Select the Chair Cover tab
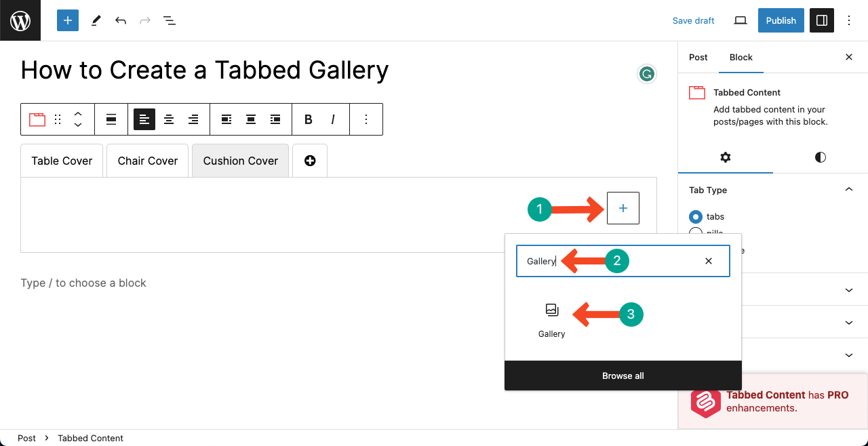The image size is (868, 446). coord(147,161)
